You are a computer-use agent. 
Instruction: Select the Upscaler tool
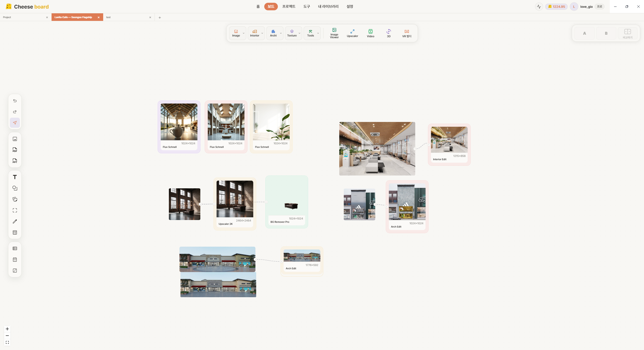352,33
